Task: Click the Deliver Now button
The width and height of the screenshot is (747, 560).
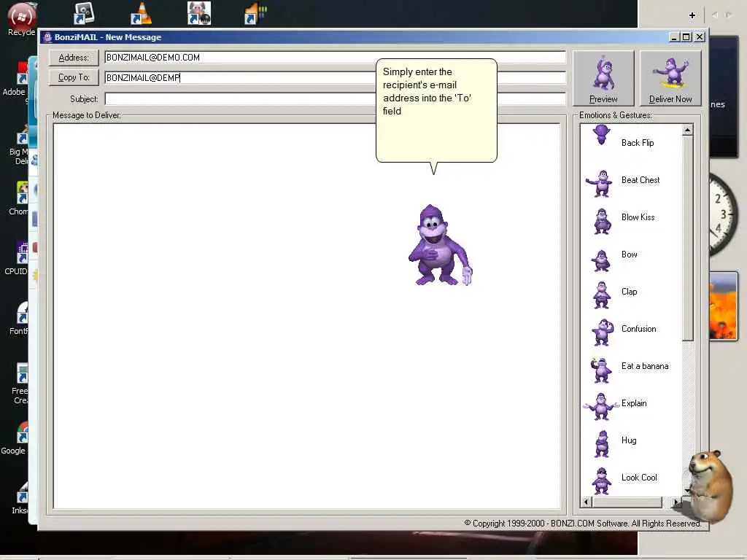Action: [x=670, y=78]
